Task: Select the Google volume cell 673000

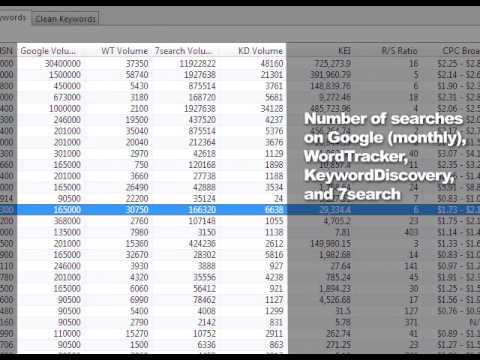Action: (67, 97)
